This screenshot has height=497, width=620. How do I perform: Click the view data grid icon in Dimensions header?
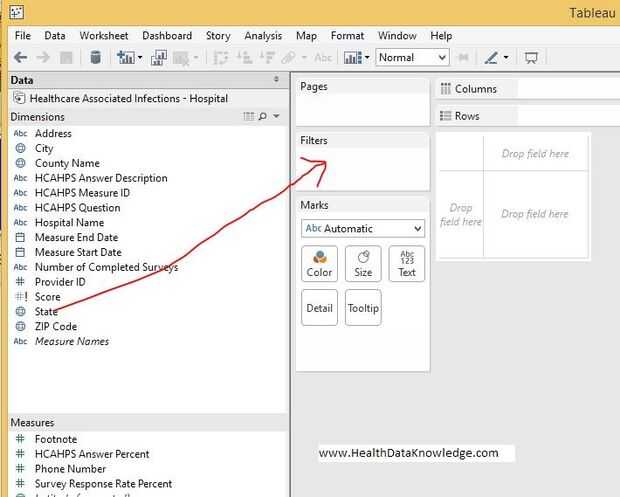click(x=249, y=116)
